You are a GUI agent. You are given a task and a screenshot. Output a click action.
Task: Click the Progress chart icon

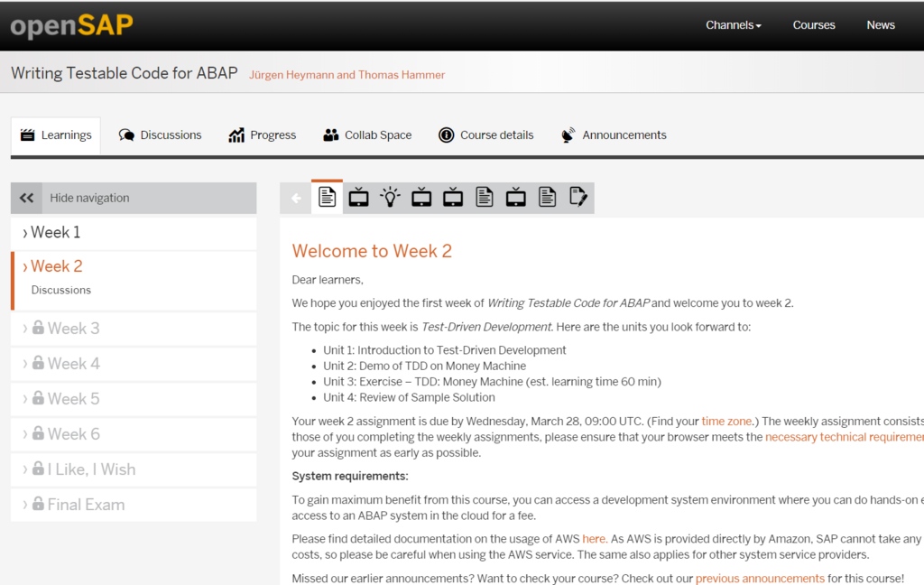point(236,135)
